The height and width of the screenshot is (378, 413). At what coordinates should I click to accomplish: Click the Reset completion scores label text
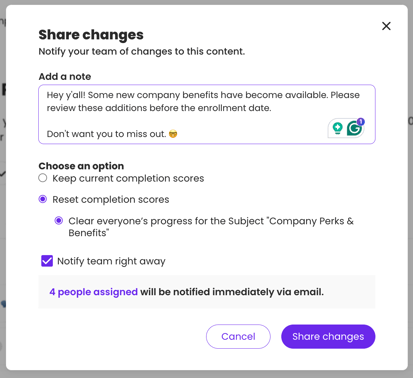click(111, 200)
